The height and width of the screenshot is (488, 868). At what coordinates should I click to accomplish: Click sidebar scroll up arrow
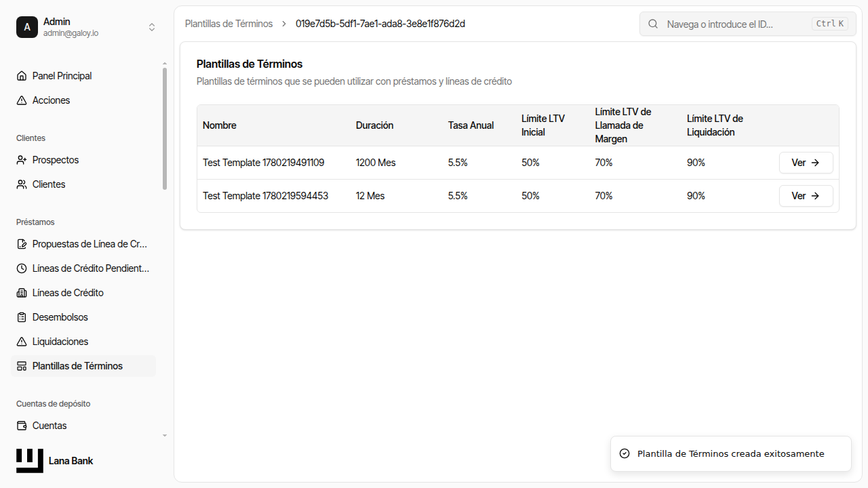pos(165,64)
